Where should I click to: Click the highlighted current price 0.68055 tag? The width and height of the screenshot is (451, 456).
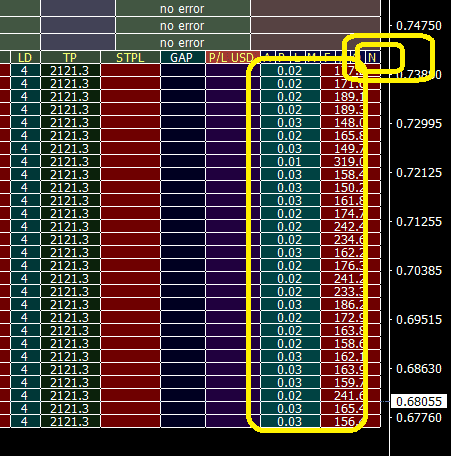(x=419, y=402)
